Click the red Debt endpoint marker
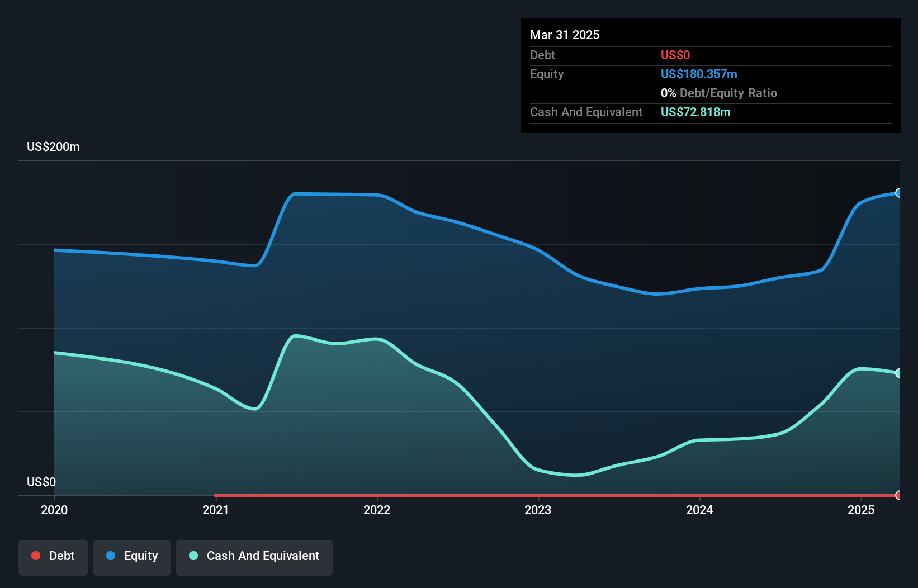Screen dimensions: 918x588 click(x=899, y=495)
